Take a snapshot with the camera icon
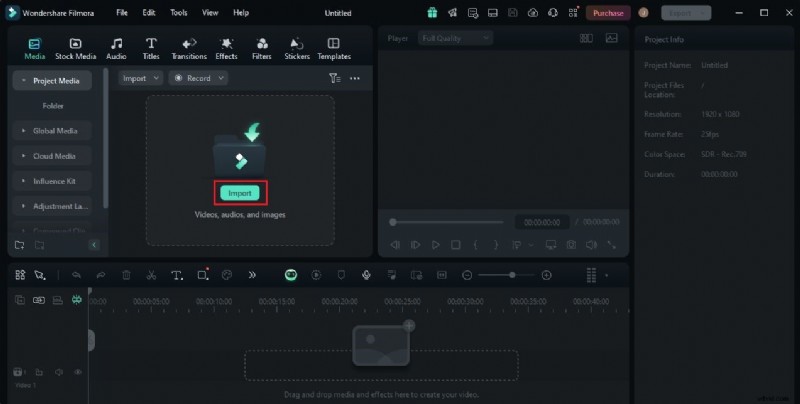The height and width of the screenshot is (404, 800). (571, 244)
